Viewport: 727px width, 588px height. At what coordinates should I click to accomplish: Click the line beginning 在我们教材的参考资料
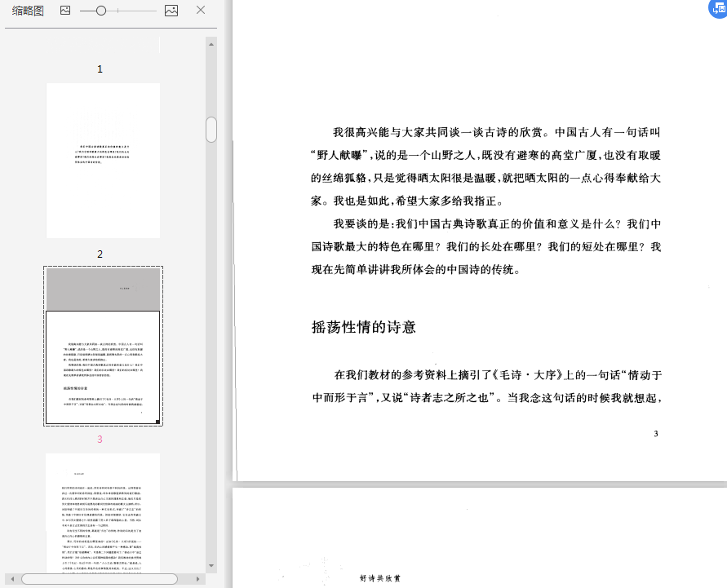coord(498,375)
